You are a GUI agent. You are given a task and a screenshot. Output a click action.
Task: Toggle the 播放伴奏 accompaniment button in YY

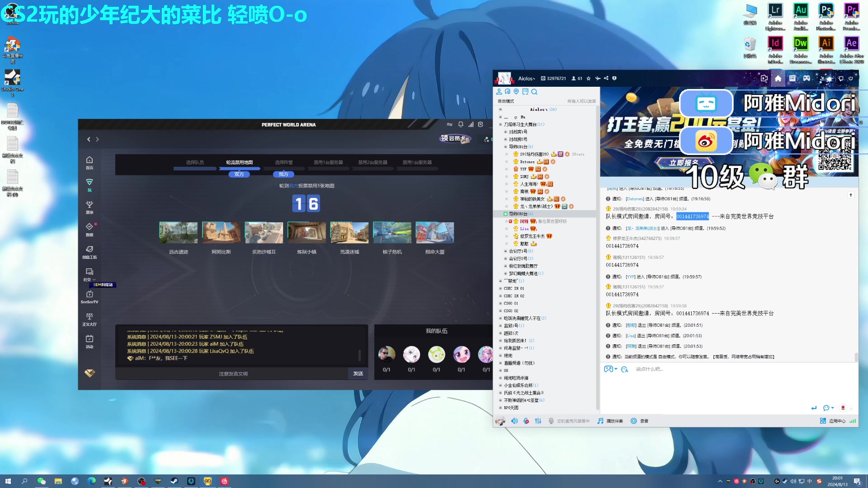(x=610, y=421)
